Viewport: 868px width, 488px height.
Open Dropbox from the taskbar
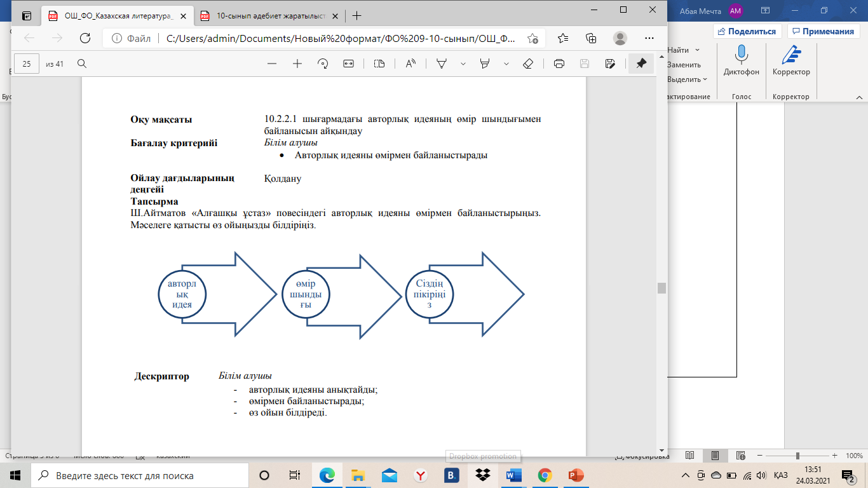pyautogui.click(x=482, y=475)
